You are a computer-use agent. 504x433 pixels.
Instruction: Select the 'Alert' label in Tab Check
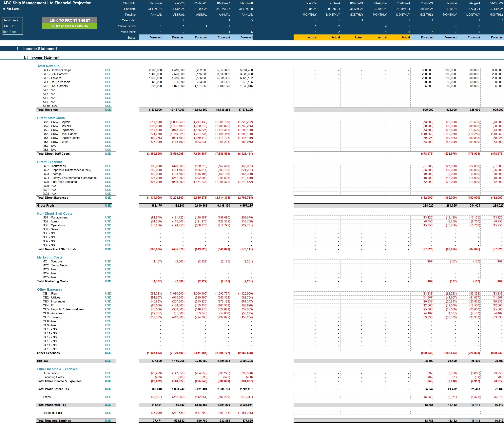(x=13, y=32)
